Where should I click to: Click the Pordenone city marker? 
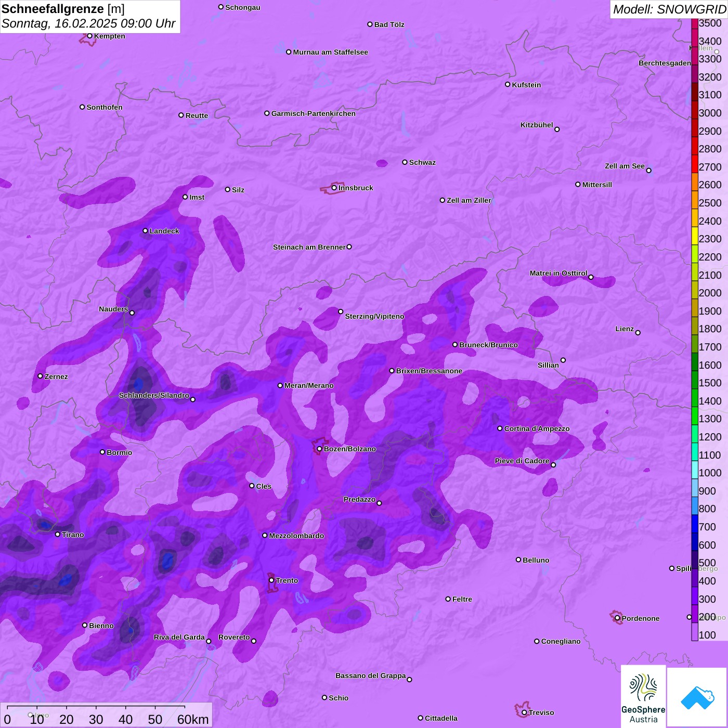coord(617,618)
